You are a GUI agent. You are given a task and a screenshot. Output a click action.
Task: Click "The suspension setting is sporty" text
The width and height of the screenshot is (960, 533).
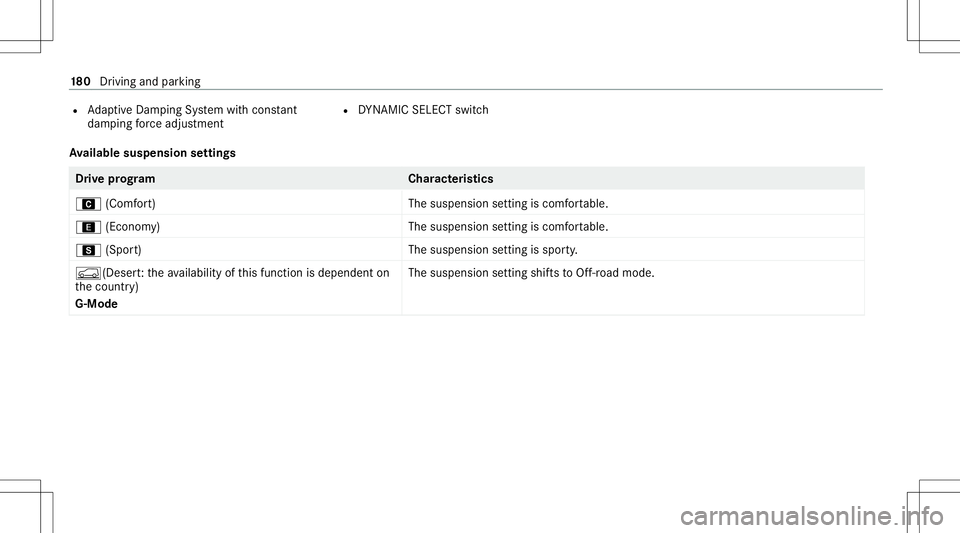pos(493,250)
